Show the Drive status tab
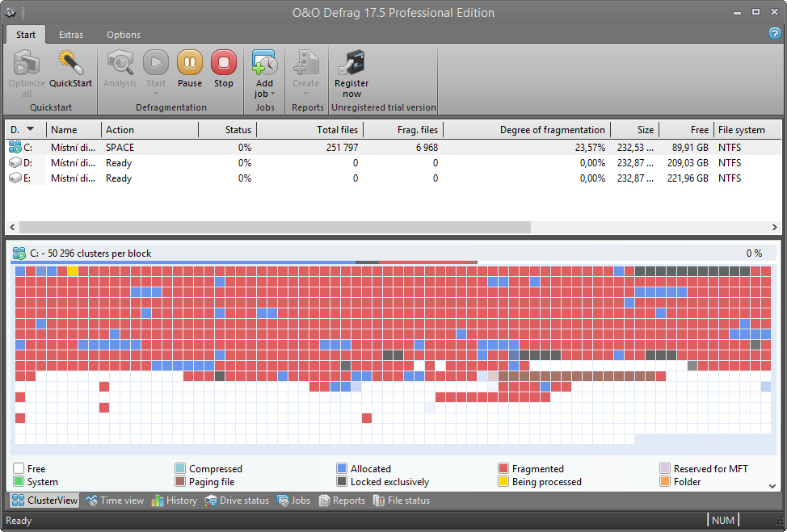787x532 pixels. click(x=237, y=500)
